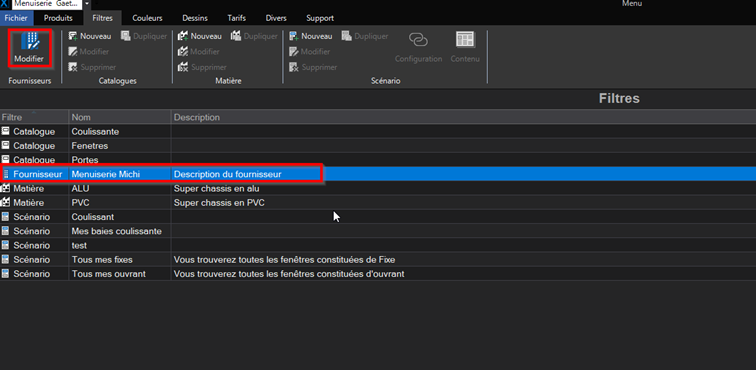Select the Menuiserie Michi fournisseur row
The image size is (756, 370).
pyautogui.click(x=378, y=174)
